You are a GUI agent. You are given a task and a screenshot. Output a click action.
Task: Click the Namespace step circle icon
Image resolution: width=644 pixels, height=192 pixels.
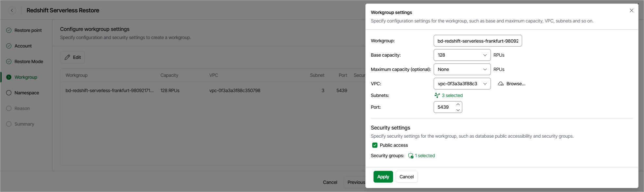tap(9, 93)
